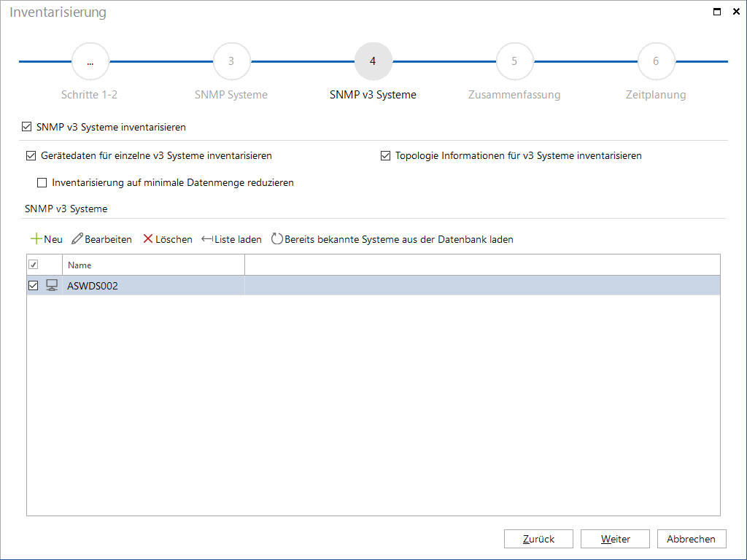Viewport: 747px width, 560px height.
Task: Toggle Topologie Informationen für v3 Systeme checkbox
Action: coord(385,156)
